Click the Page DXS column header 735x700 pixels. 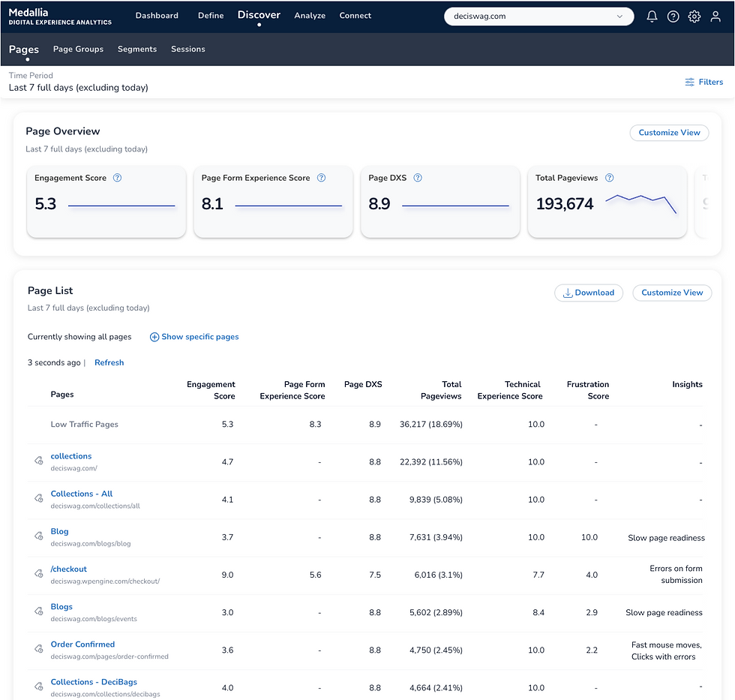pyautogui.click(x=363, y=384)
